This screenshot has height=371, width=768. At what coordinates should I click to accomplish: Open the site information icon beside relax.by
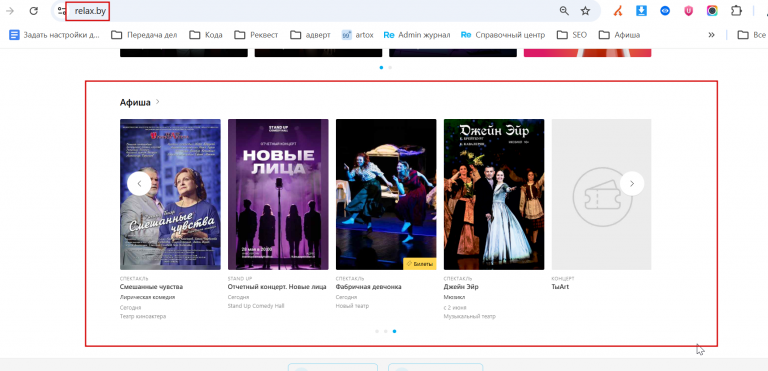[x=62, y=11]
